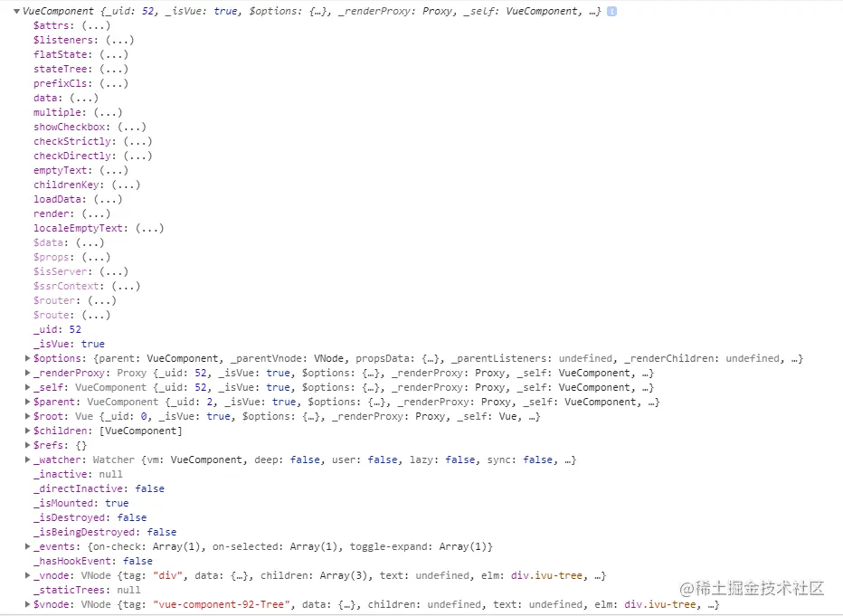Expand the _events object
The width and height of the screenshot is (843, 616).
click(x=27, y=546)
